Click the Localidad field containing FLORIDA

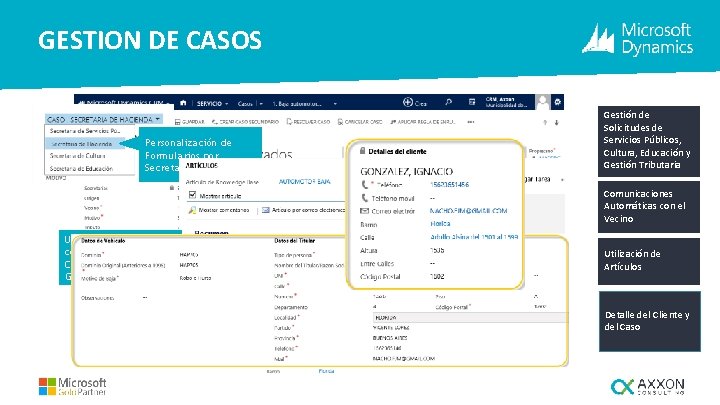pos(470,317)
